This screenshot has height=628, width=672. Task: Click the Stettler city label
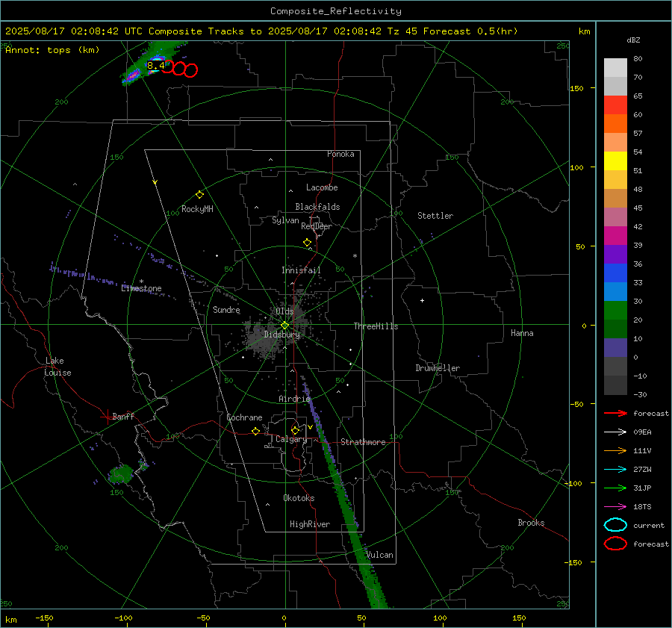435,216
